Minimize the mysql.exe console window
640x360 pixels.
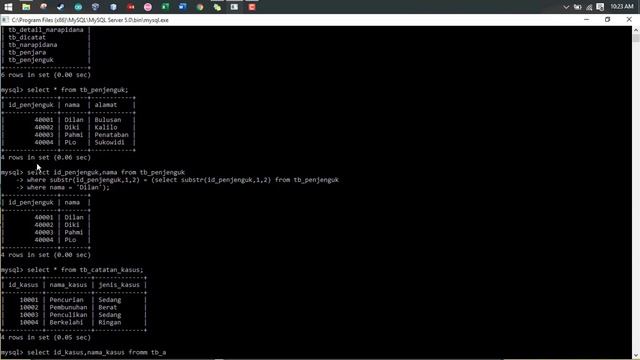(587, 20)
